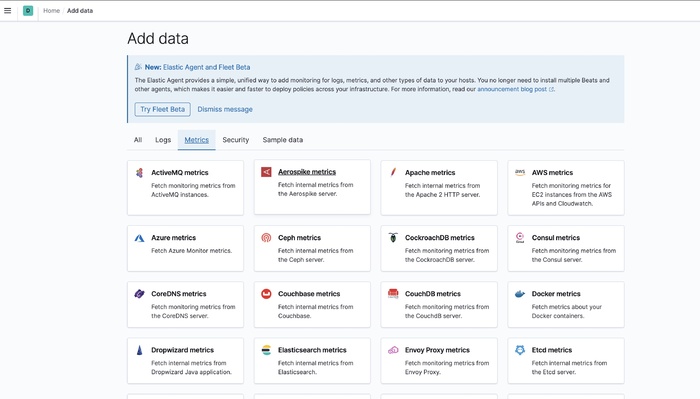Screen dimensions: 700x399
Task: Open the CockroachDB metrics card
Action: (439, 248)
